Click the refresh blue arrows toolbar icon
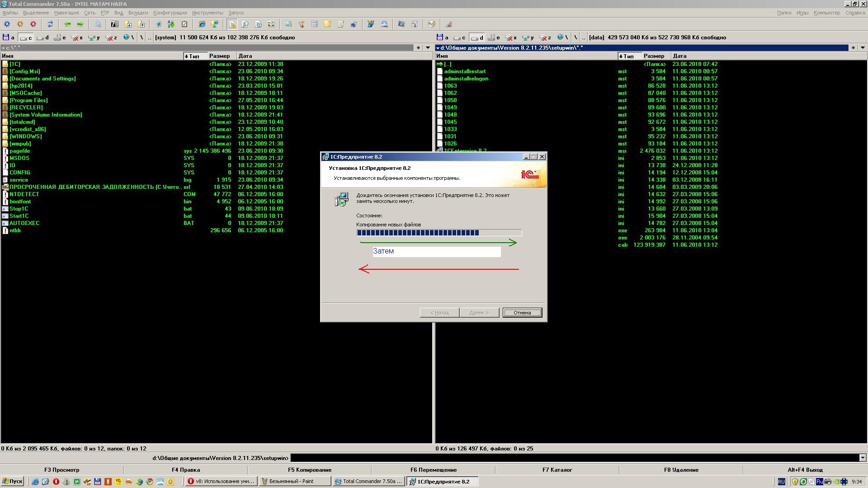 point(50,24)
